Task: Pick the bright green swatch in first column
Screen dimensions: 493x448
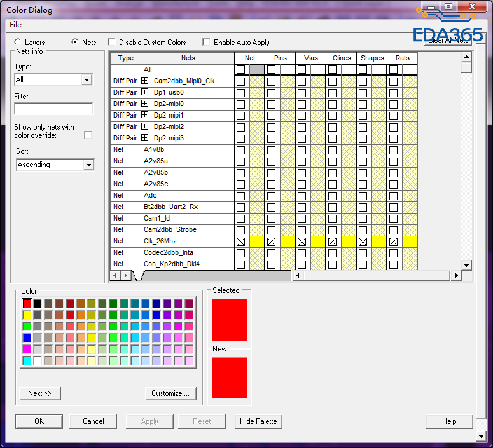Action: click(x=27, y=327)
